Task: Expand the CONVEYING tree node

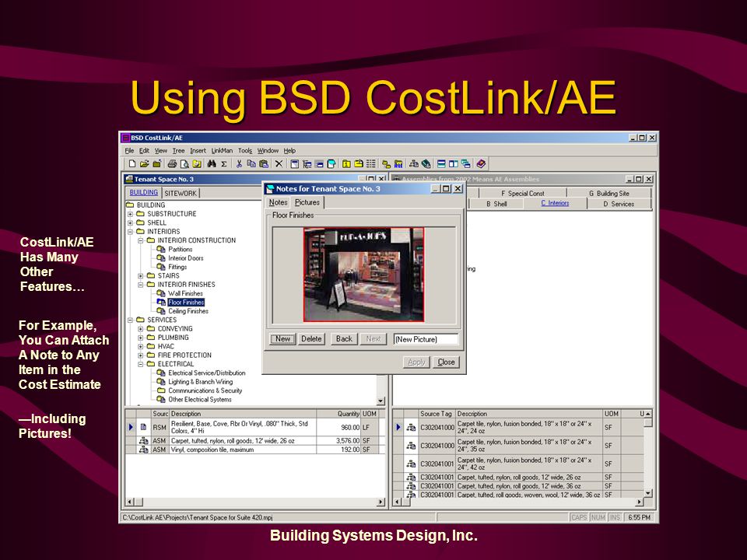Action: coord(141,328)
